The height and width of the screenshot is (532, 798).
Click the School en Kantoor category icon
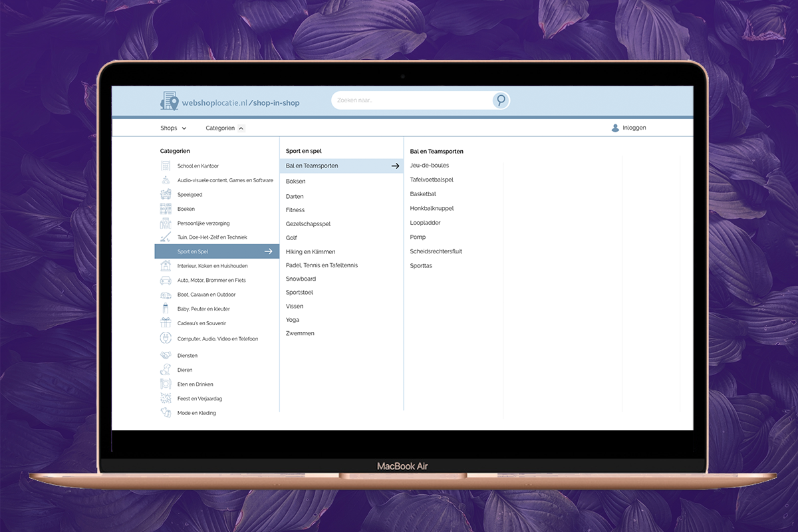[166, 166]
